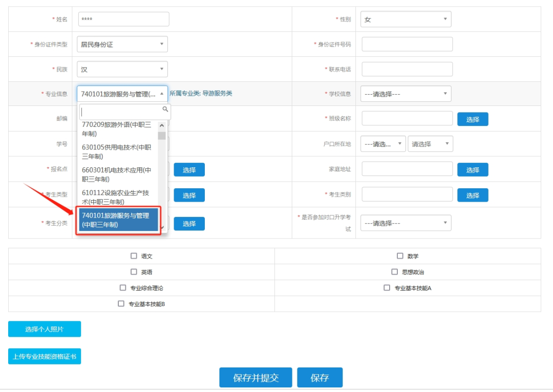This screenshot has width=553, height=392.
Task: Click the 所属专业类: 导游服务类 text
Action: click(x=201, y=93)
